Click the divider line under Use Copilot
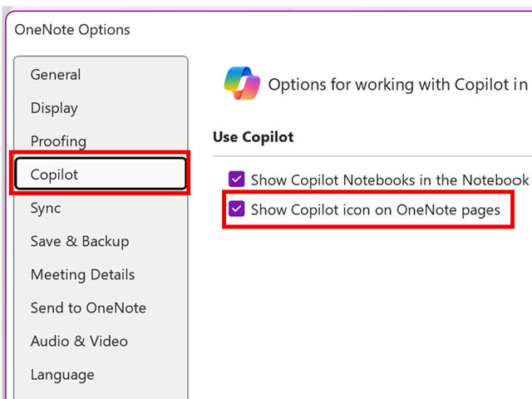 pyautogui.click(x=374, y=156)
